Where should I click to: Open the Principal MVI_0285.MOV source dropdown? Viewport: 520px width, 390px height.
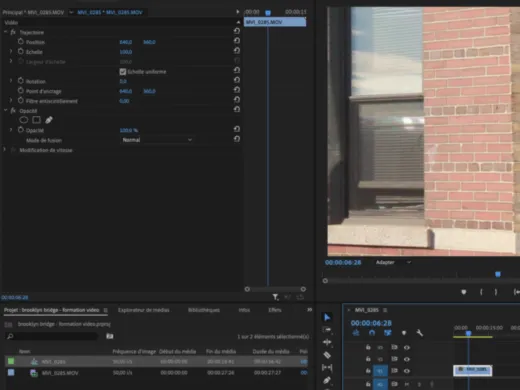click(x=71, y=12)
